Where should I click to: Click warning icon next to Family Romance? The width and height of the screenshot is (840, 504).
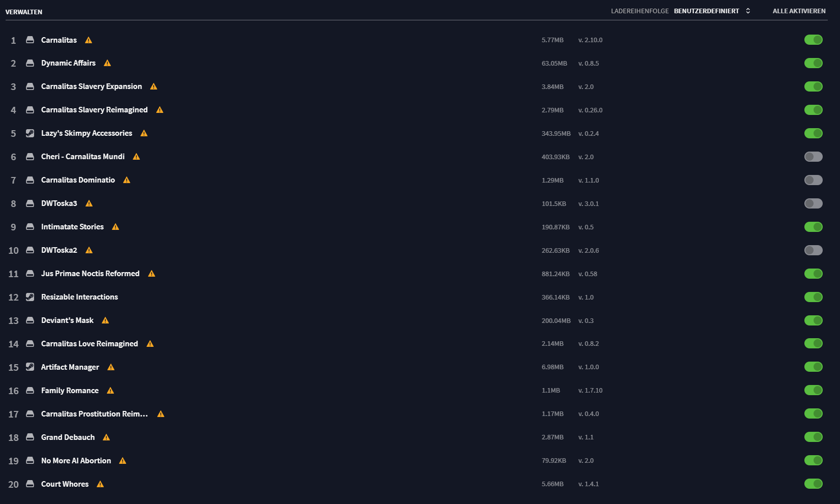pos(110,391)
